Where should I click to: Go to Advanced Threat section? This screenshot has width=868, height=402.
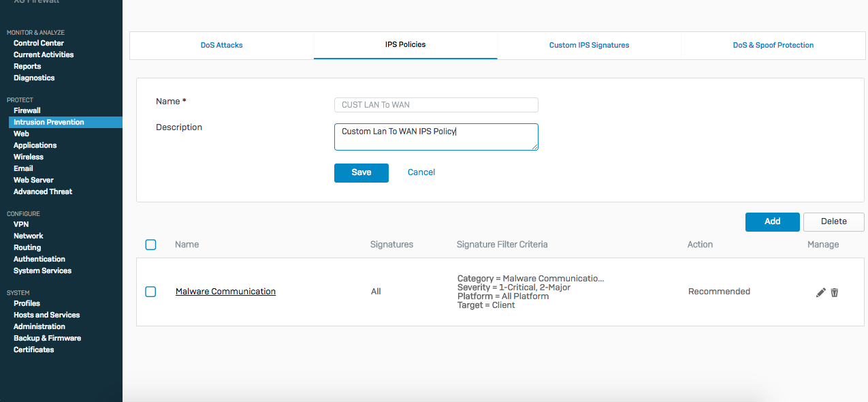click(x=43, y=191)
